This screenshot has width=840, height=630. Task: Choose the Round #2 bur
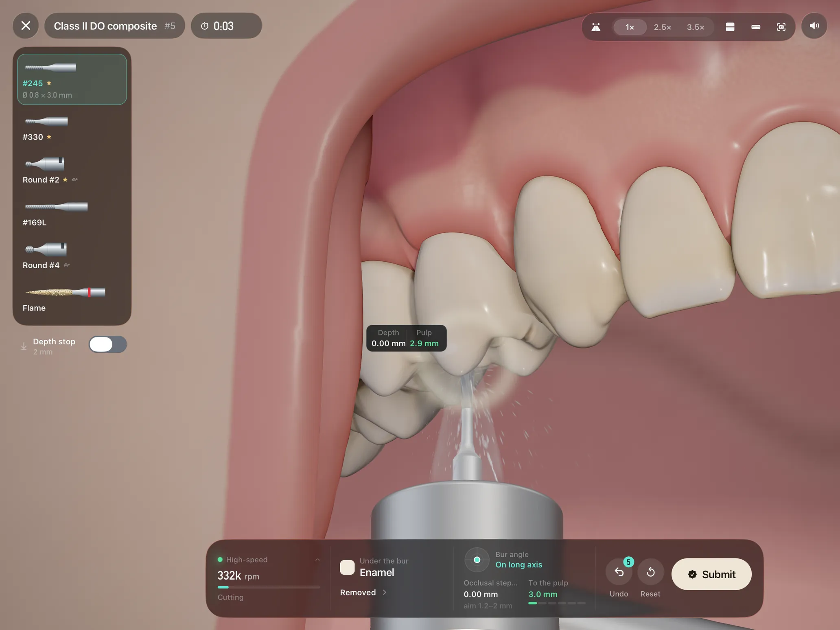click(72, 171)
